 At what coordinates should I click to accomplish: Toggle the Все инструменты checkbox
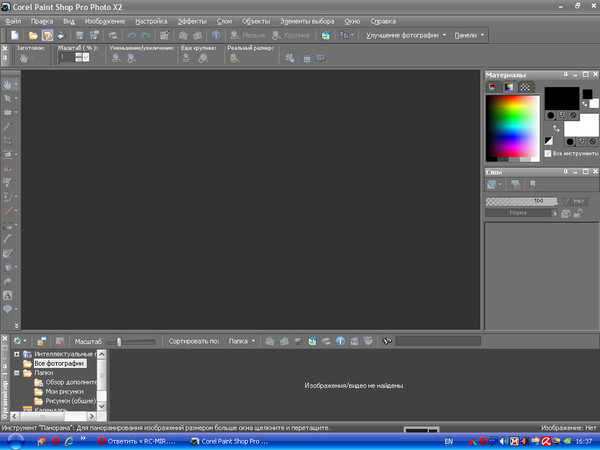pos(548,153)
